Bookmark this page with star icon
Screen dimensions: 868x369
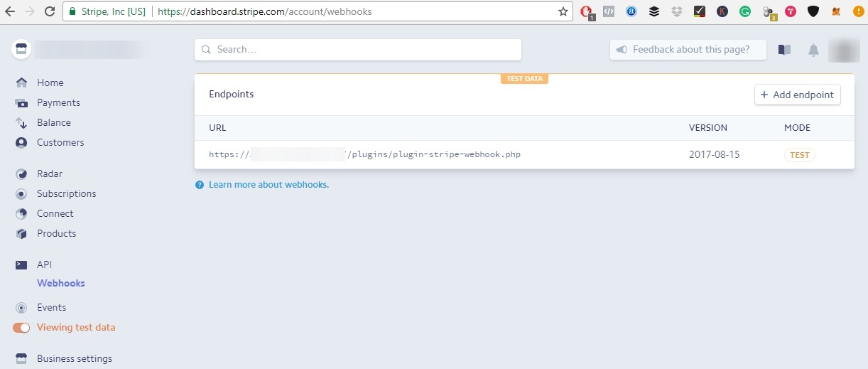click(563, 11)
